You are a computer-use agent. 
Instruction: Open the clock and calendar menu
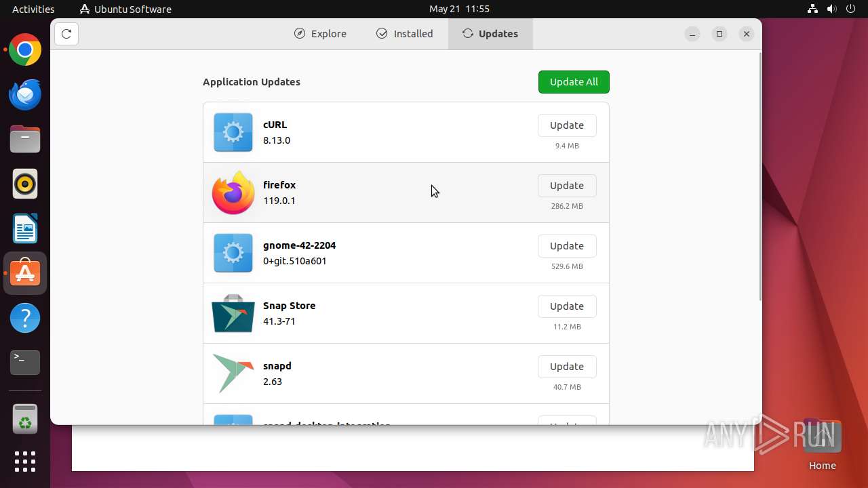(x=459, y=9)
